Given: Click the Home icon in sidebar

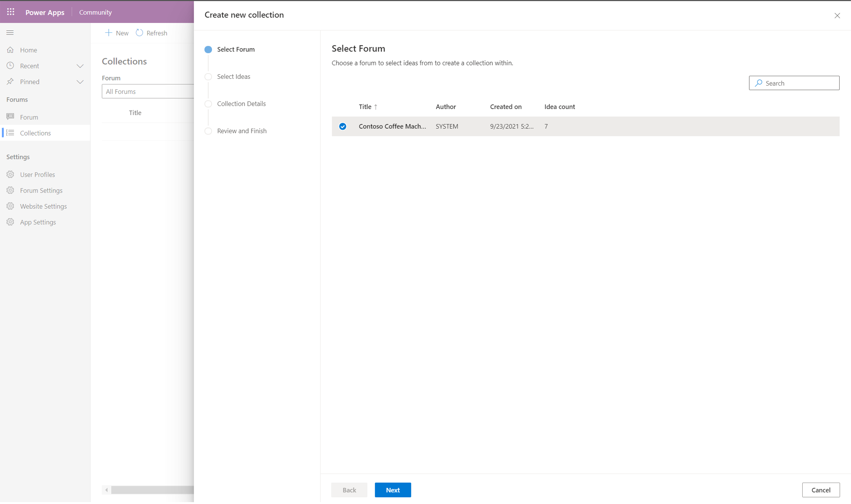Looking at the screenshot, I should pos(10,49).
